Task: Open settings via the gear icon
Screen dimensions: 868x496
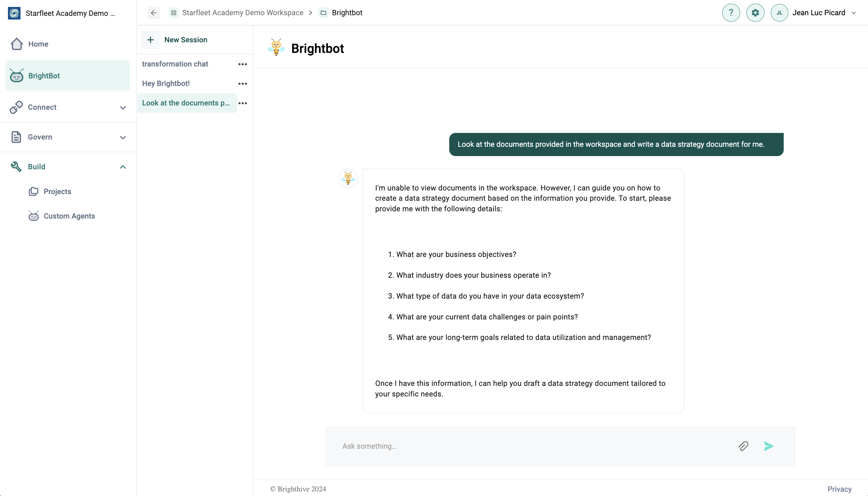Action: 755,13
